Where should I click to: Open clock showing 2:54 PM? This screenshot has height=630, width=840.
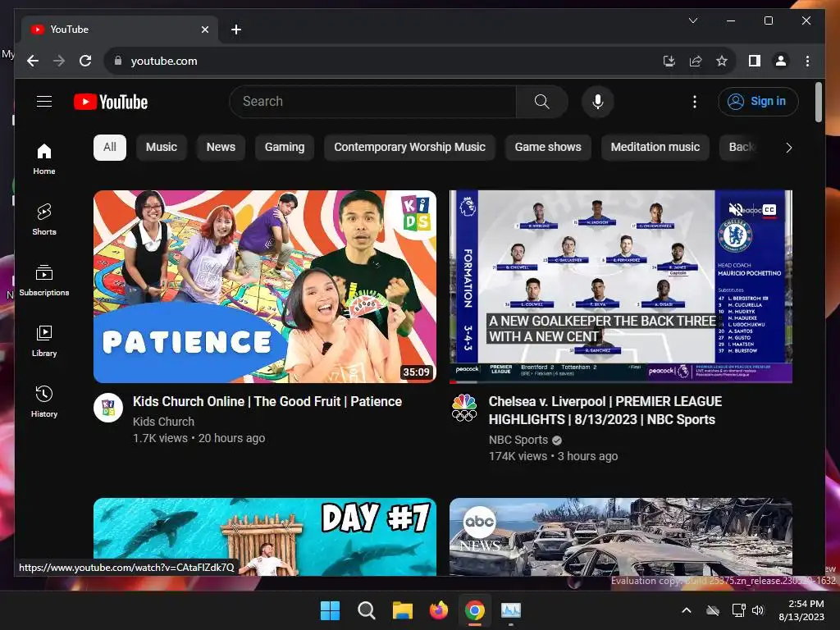801,610
